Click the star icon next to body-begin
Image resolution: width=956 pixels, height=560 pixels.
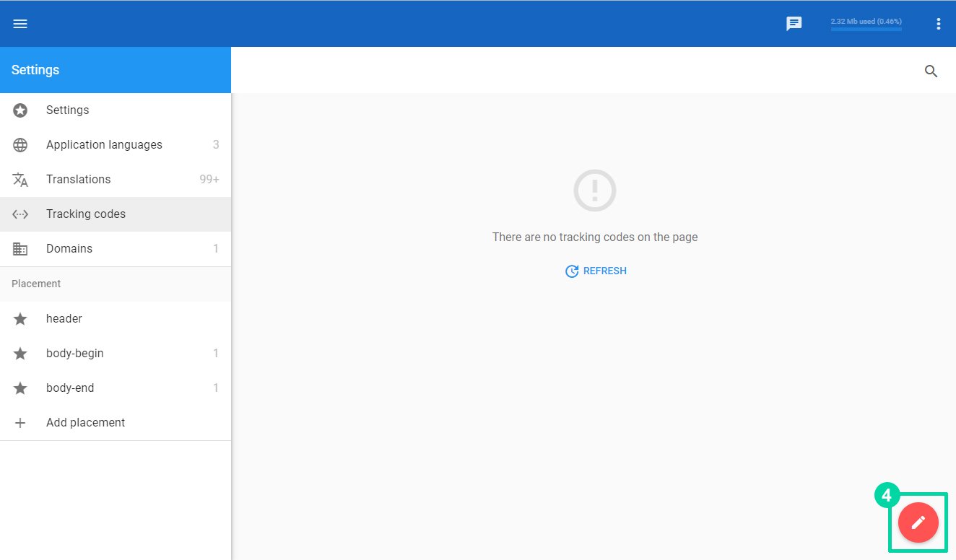[20, 354]
